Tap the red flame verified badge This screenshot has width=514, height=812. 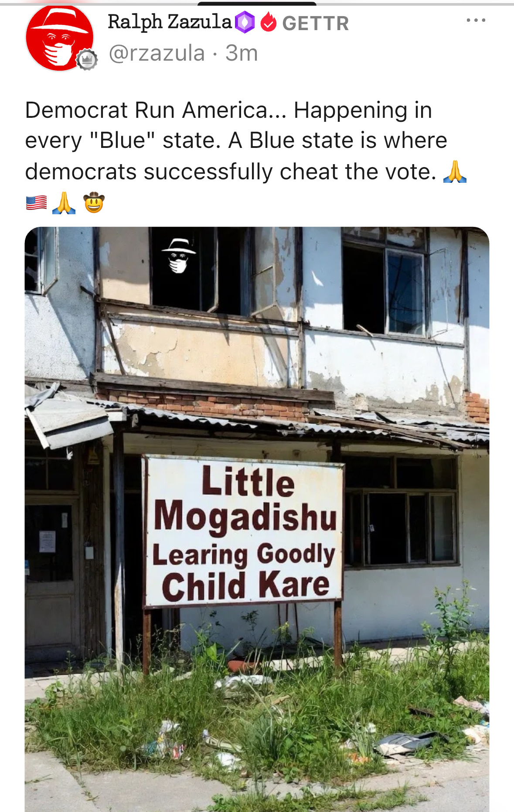[269, 22]
